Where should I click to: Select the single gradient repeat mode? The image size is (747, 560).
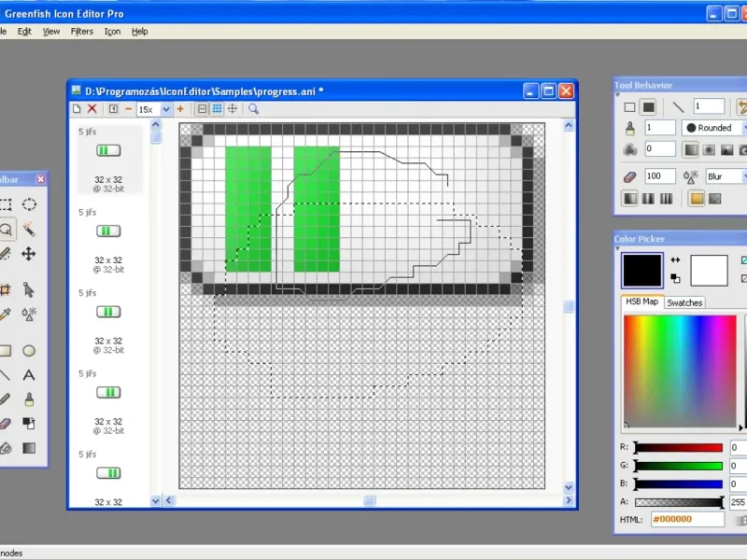[x=629, y=198]
